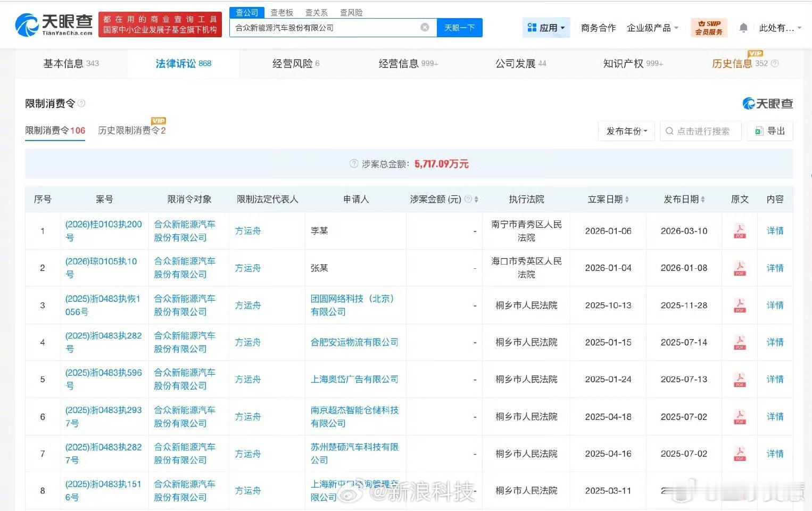Click the notification bell icon
Image resolution: width=812 pixels, height=511 pixels.
point(743,28)
